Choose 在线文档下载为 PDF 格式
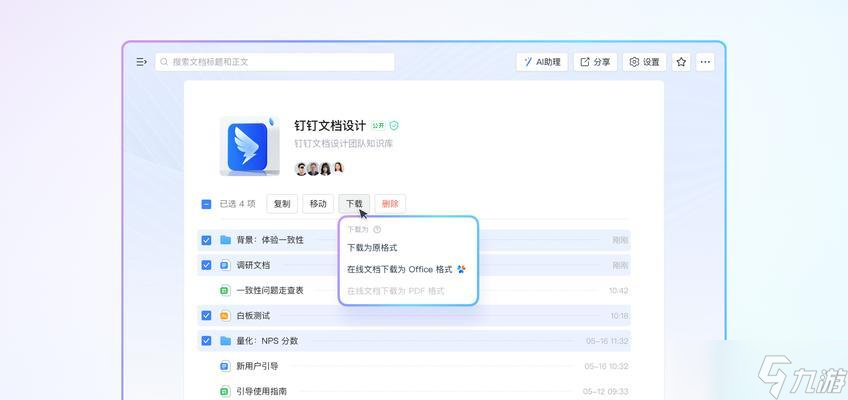The image size is (848, 400). 396,291
